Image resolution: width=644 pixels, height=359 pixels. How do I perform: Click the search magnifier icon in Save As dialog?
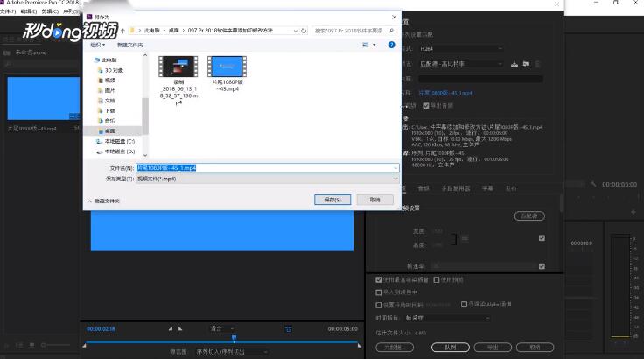point(391,31)
